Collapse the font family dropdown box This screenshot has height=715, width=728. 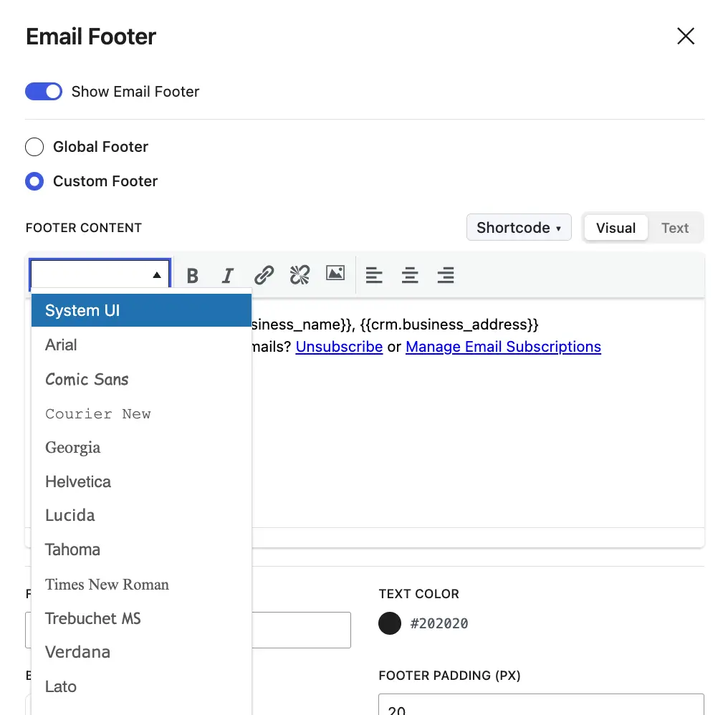[x=100, y=274]
